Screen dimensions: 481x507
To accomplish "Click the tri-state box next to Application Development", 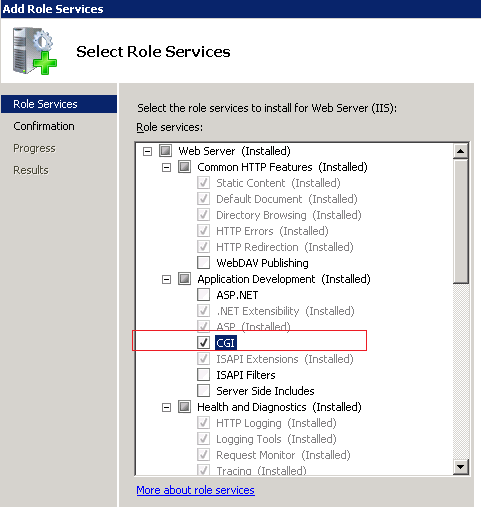I will click(x=184, y=279).
